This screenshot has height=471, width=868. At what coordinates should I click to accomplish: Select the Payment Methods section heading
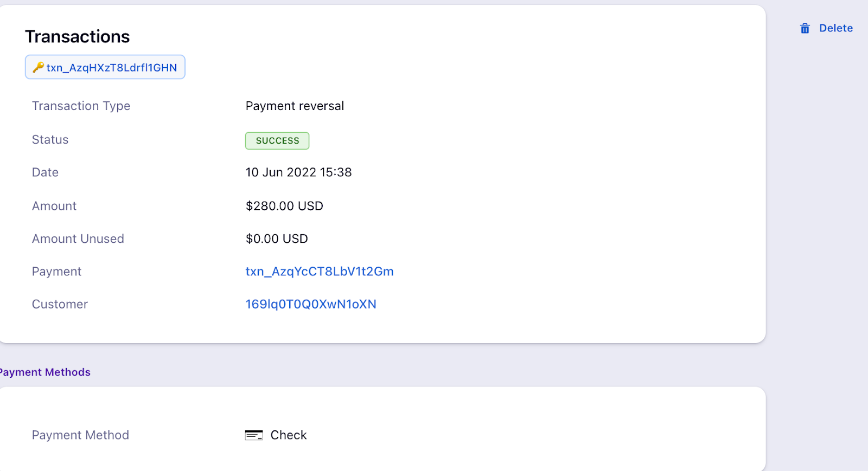(x=46, y=372)
